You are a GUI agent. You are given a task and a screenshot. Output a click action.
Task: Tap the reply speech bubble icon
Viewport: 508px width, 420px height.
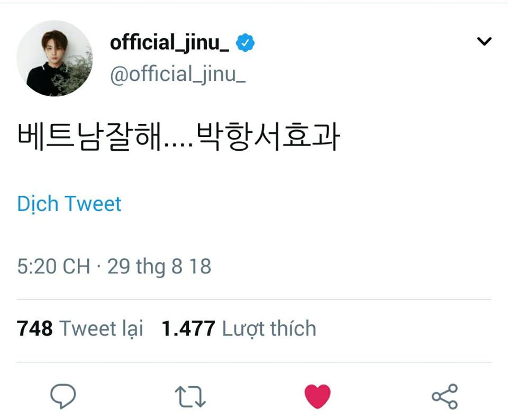click(x=63, y=396)
